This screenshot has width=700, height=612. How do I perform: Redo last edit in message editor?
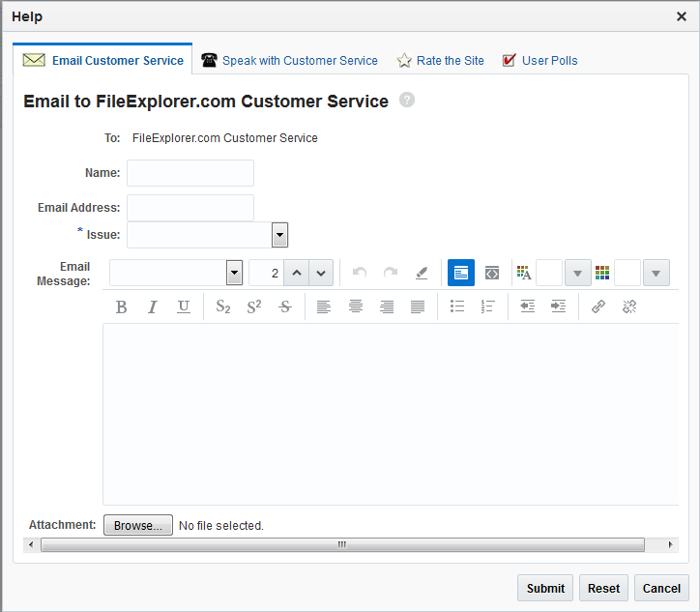(x=391, y=273)
